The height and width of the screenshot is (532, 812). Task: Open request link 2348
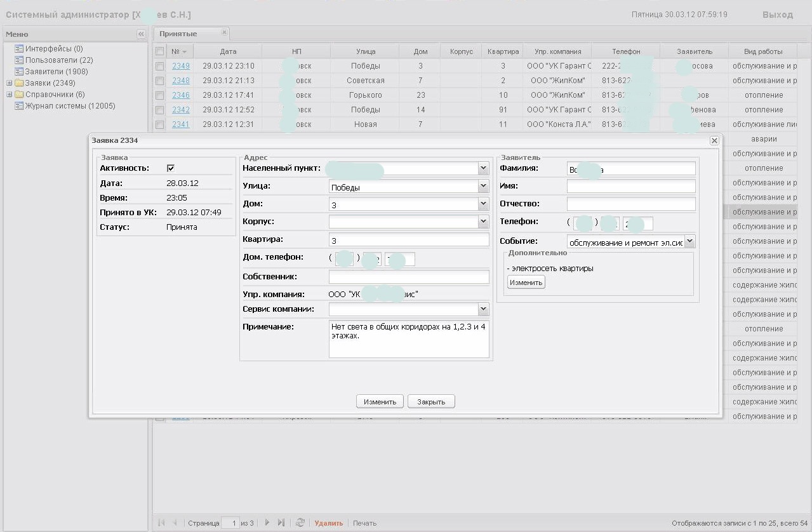click(181, 81)
